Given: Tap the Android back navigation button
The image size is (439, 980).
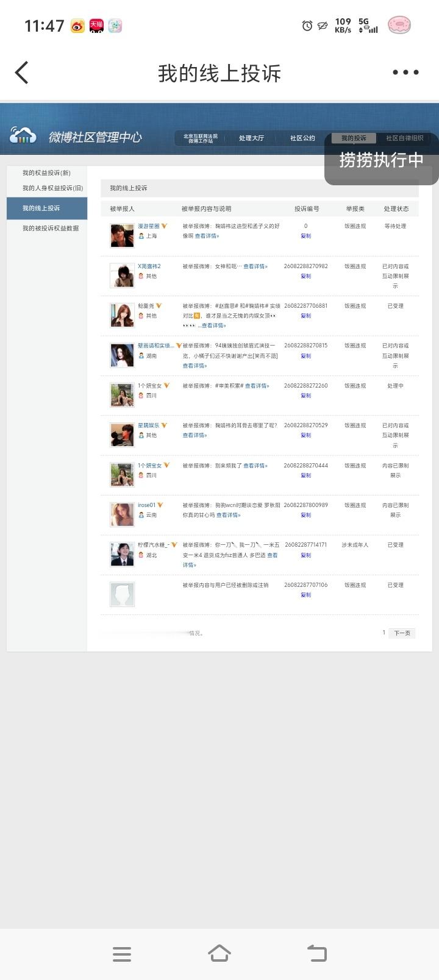Looking at the screenshot, I should [317, 953].
